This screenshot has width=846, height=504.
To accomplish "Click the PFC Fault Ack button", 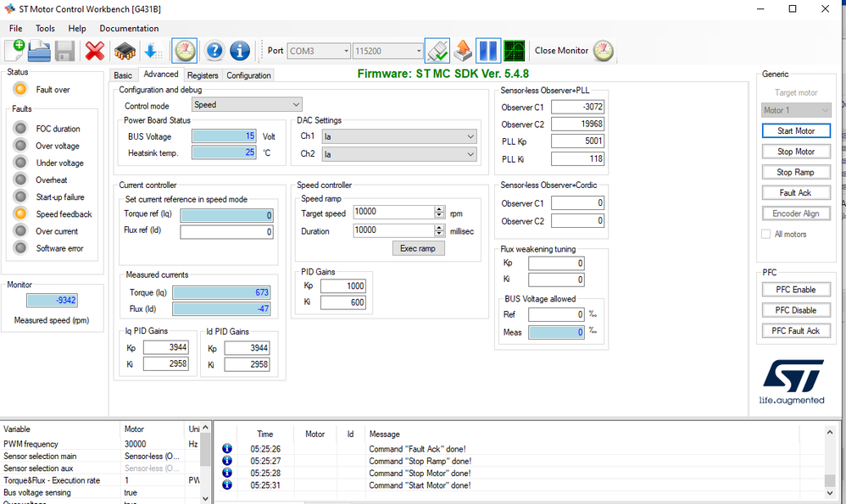I will tap(796, 330).
